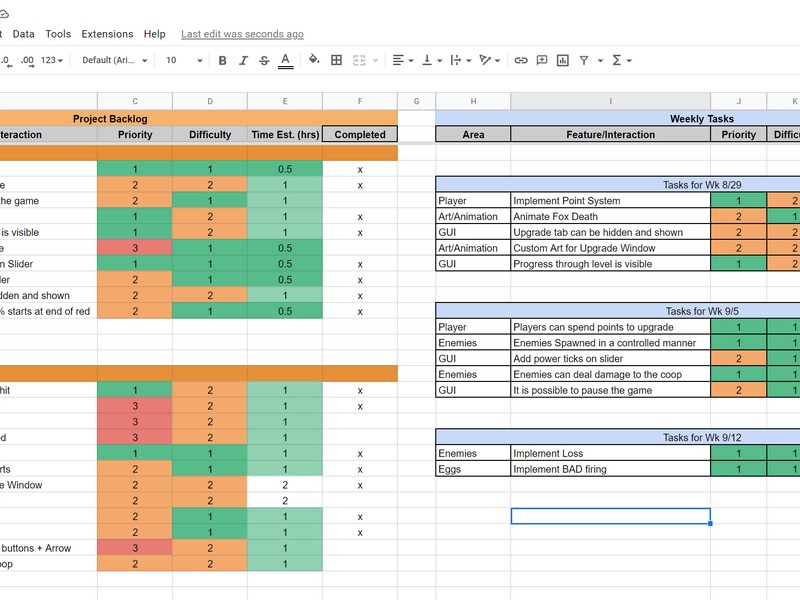Open the Help menu
This screenshot has height=600, width=800.
click(x=155, y=34)
